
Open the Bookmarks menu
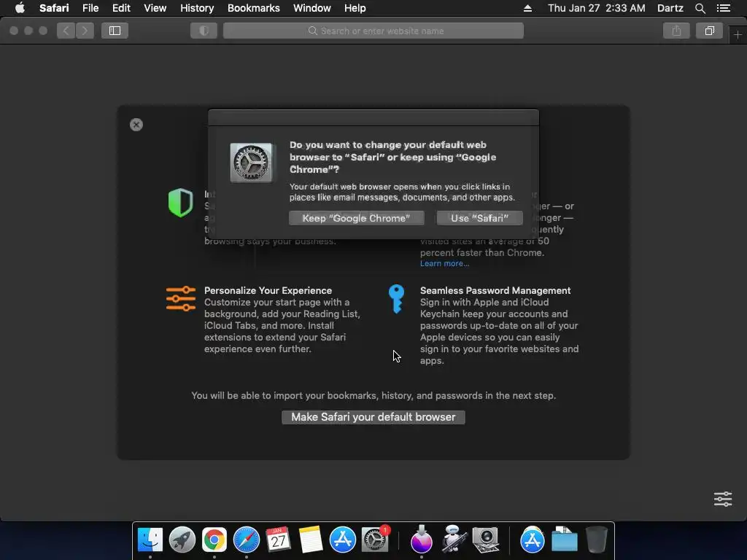click(x=253, y=8)
